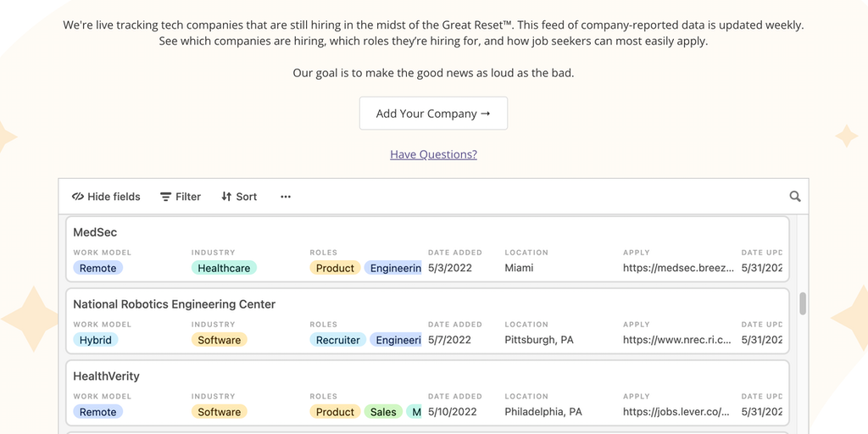Click the Remote tag on MedSec

coord(97,268)
